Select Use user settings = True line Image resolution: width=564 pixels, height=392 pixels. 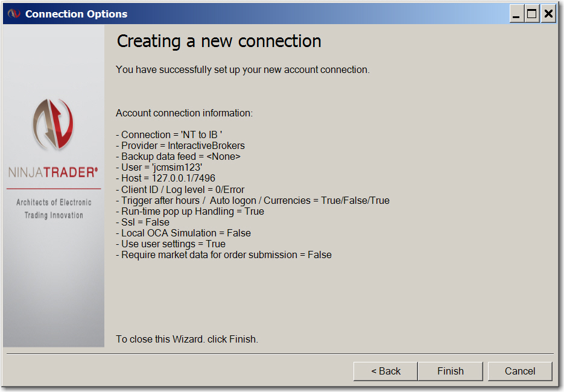point(171,244)
